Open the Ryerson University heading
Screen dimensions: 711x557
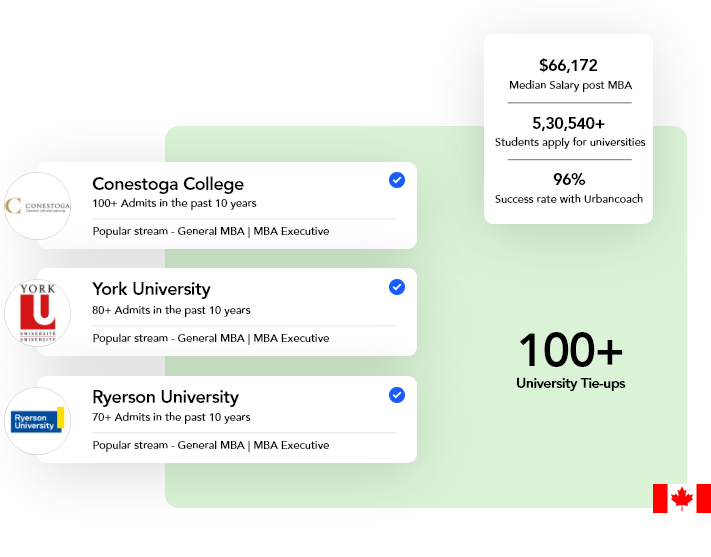coord(166,397)
